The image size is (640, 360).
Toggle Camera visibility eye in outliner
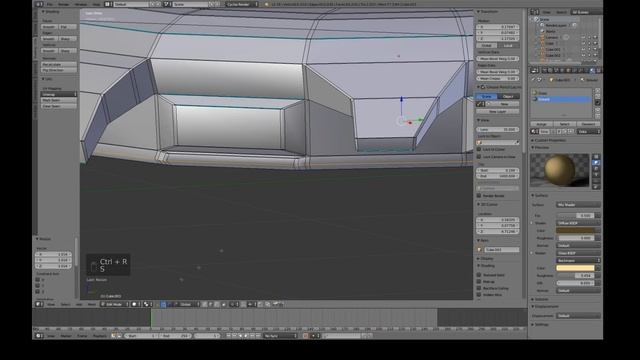click(x=583, y=37)
